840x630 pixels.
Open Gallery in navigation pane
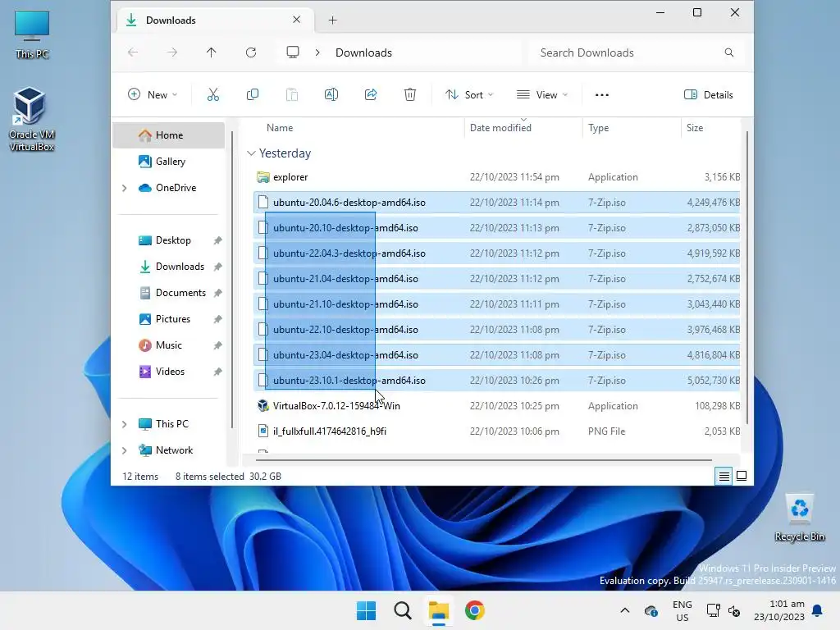tap(169, 162)
